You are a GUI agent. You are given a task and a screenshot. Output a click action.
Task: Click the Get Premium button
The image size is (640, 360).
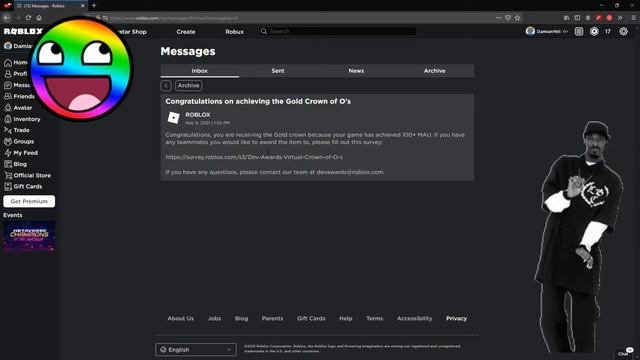(29, 201)
